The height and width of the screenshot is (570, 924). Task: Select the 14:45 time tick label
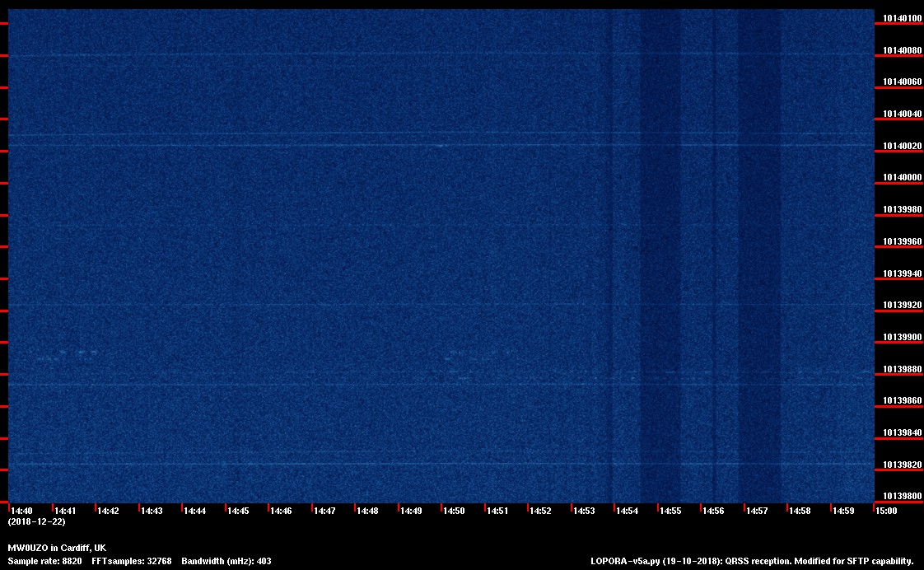coord(238,511)
